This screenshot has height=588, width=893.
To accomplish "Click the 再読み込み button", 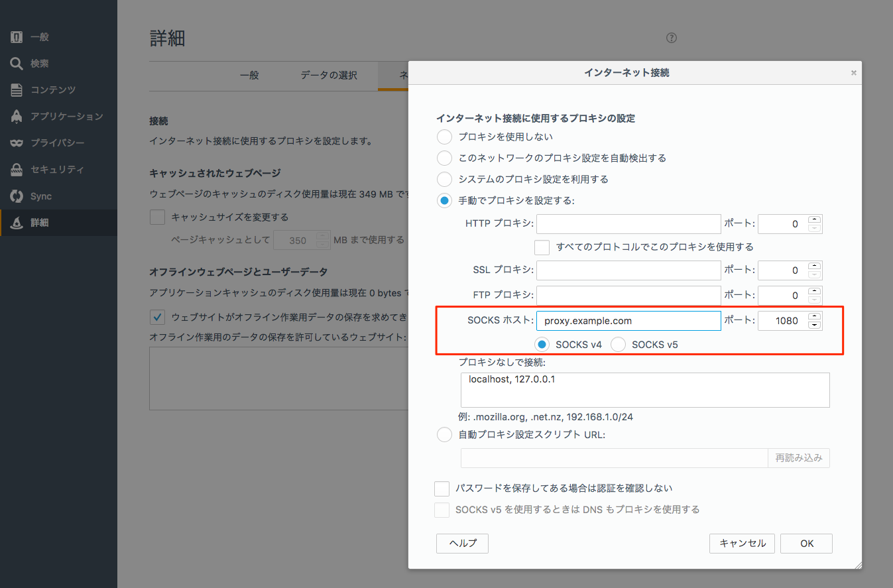I will [x=799, y=458].
